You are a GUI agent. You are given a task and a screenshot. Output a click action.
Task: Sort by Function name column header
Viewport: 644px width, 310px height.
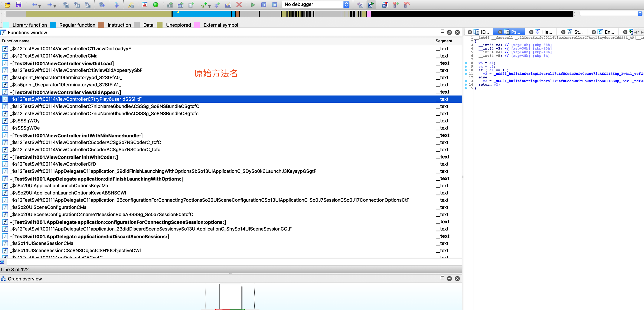(x=16, y=41)
